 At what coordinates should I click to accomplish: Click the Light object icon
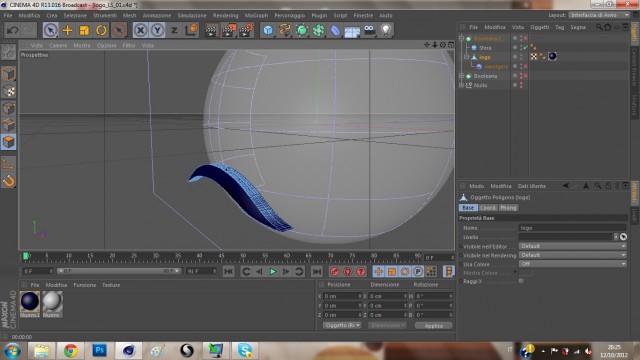coord(386,30)
